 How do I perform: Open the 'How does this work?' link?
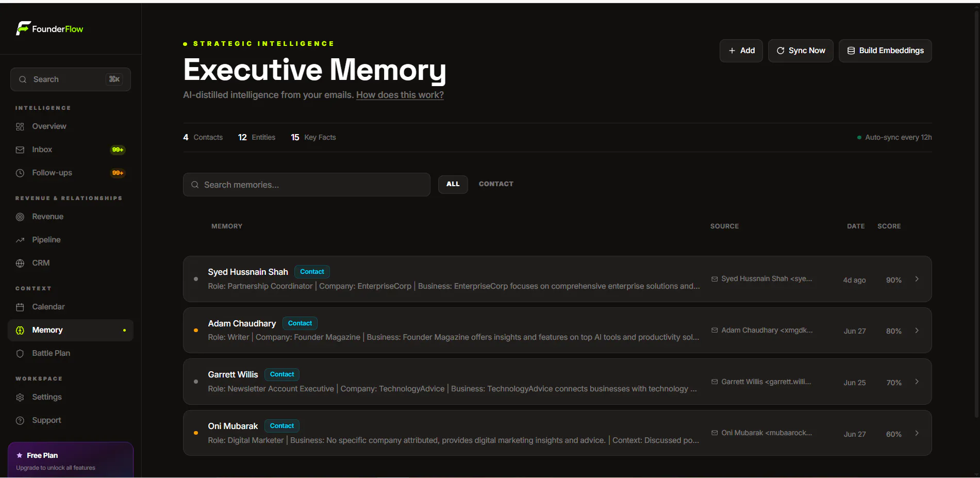[400, 95]
